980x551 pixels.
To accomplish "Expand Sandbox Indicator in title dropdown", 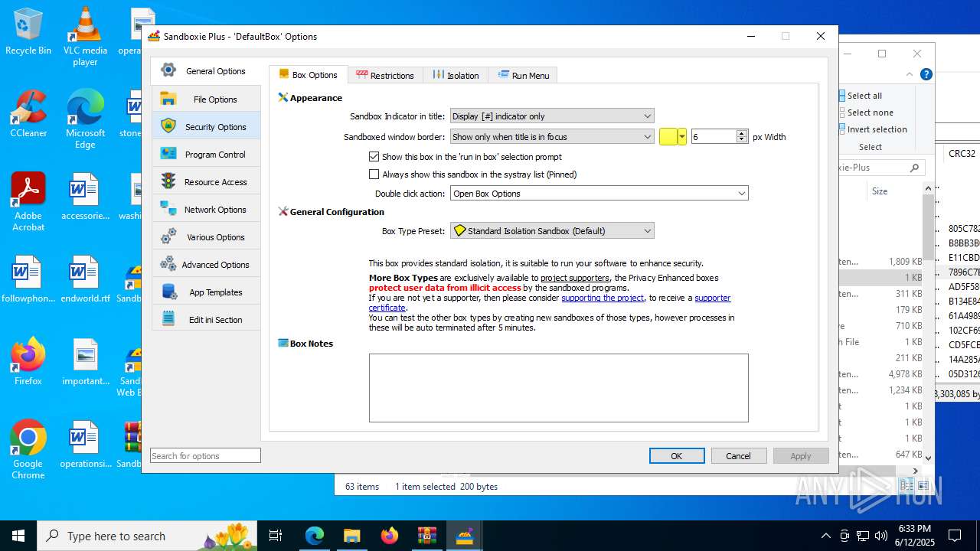I will pos(552,116).
